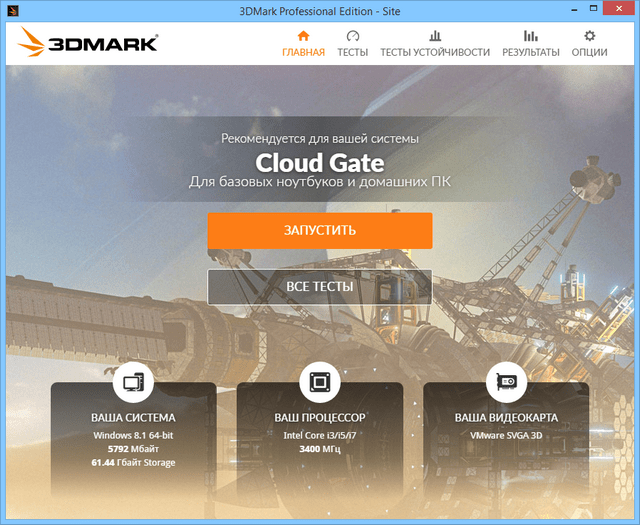Click the Windows 8.1 64-bit system info text
640x525 pixels.
click(133, 436)
